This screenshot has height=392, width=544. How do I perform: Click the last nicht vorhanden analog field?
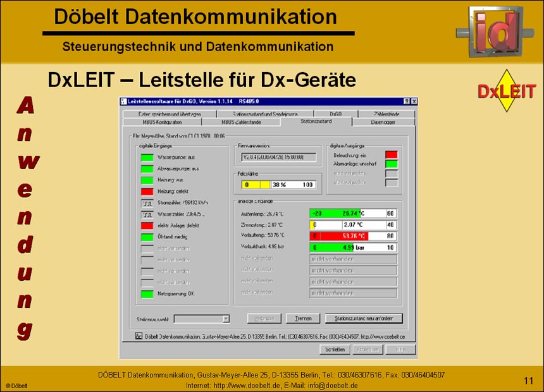point(353,293)
